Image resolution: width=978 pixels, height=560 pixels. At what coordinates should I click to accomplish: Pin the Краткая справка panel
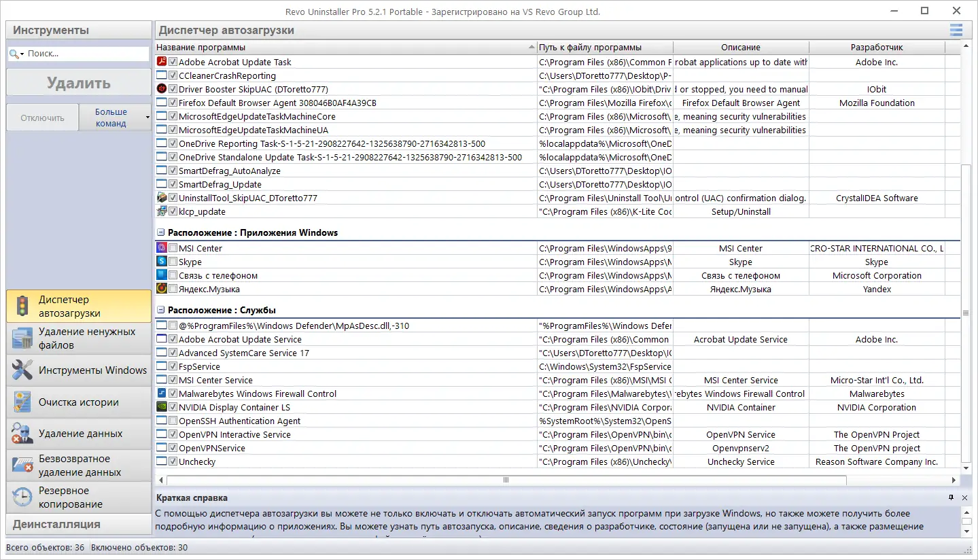coord(951,498)
